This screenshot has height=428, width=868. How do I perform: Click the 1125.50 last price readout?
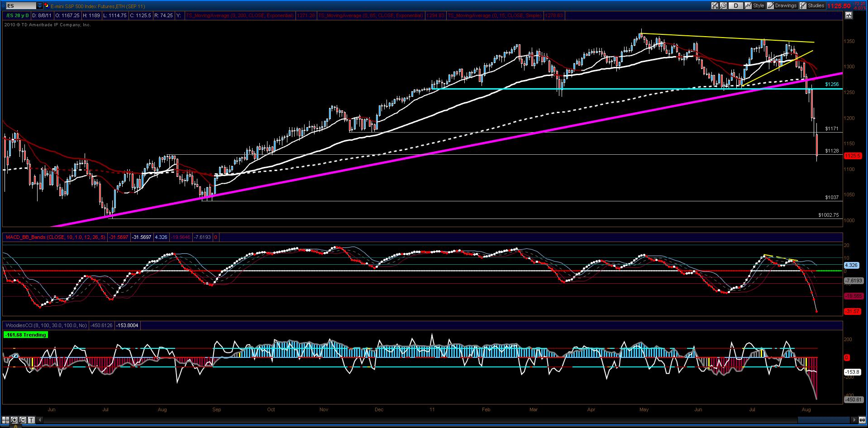[x=839, y=6]
